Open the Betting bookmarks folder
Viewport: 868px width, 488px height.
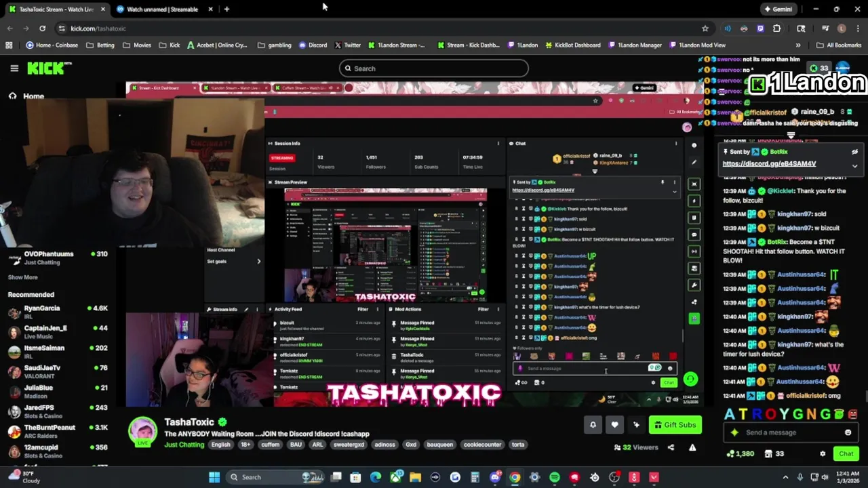coord(100,45)
